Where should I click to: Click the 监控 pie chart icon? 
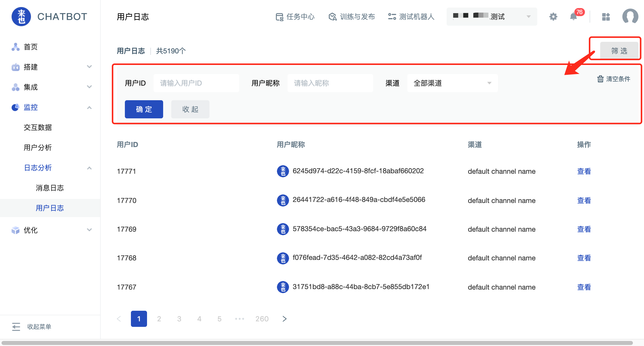pyautogui.click(x=16, y=107)
